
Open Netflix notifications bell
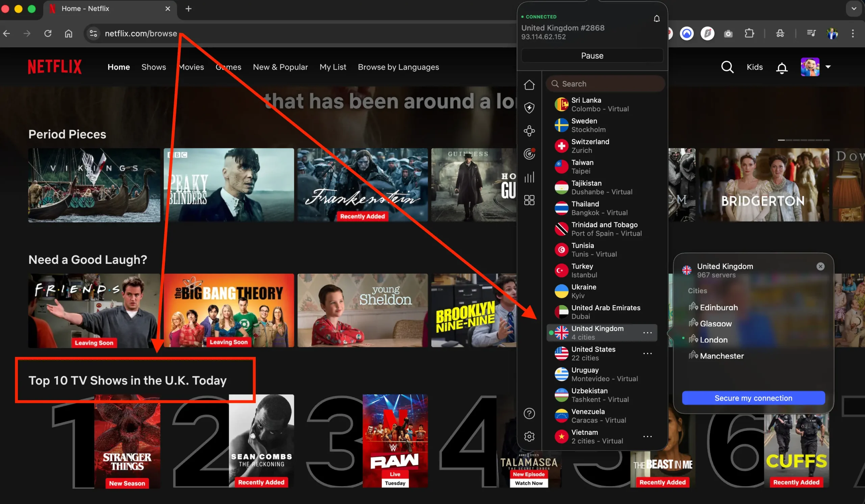781,68
